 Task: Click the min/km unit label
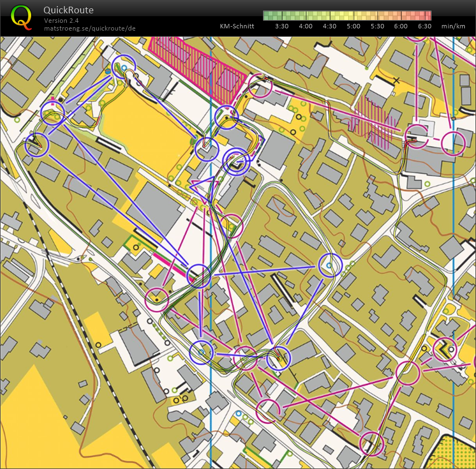pyautogui.click(x=453, y=26)
